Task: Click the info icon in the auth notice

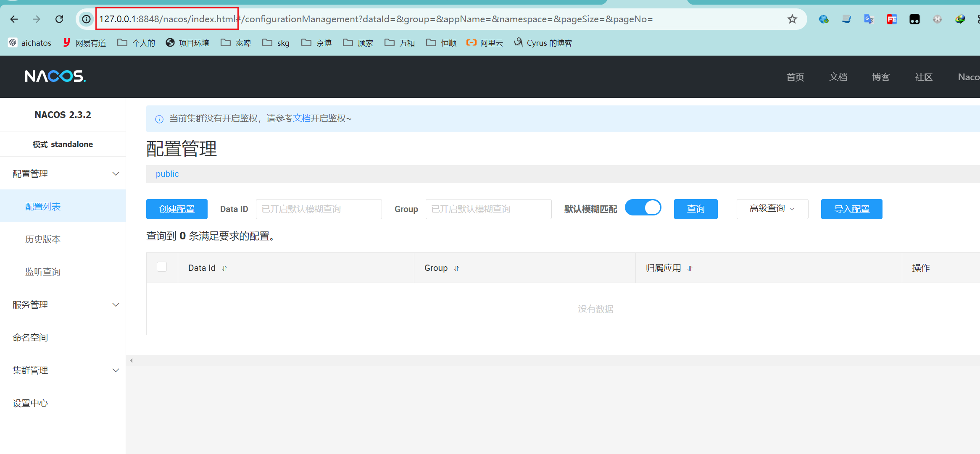Action: pyautogui.click(x=159, y=119)
